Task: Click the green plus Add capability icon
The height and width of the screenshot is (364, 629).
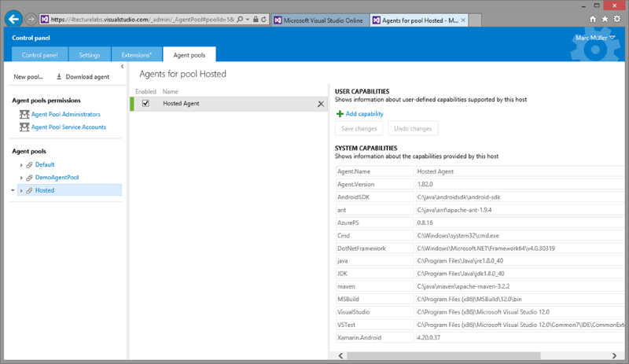Action: [x=340, y=114]
